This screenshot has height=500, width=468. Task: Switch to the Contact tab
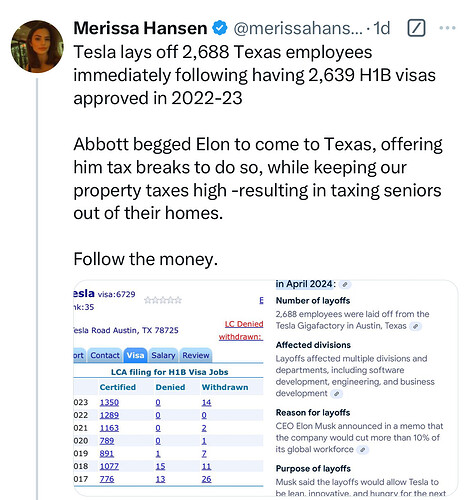(x=105, y=355)
